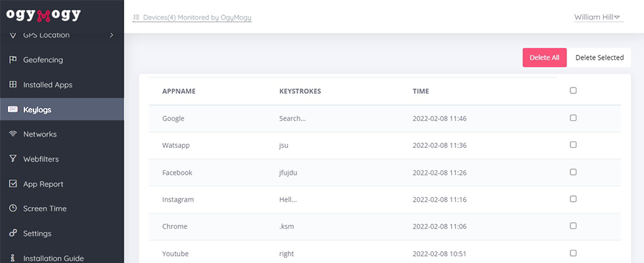Click the Google app name cell
This screenshot has height=263, width=644.
[x=173, y=118]
